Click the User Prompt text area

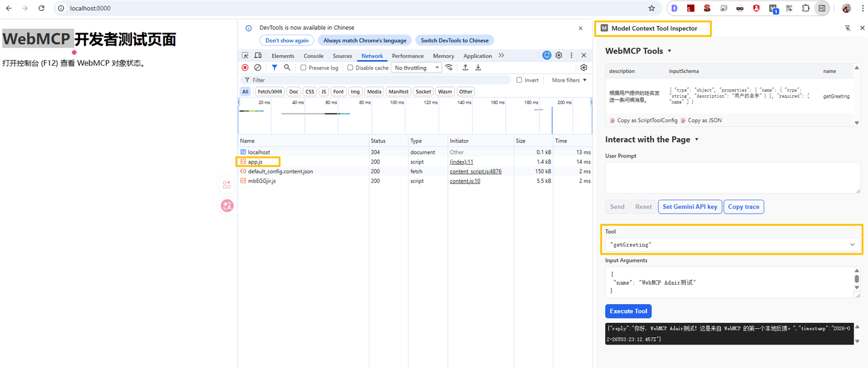[732, 177]
